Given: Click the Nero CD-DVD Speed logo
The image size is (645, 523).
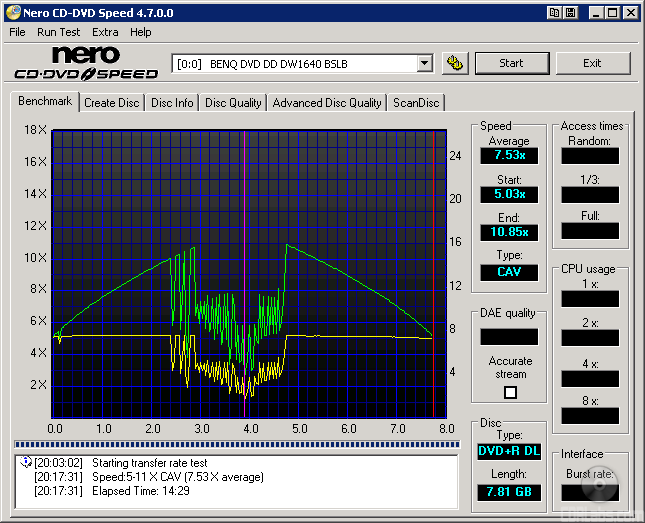Looking at the screenshot, I should point(86,63).
